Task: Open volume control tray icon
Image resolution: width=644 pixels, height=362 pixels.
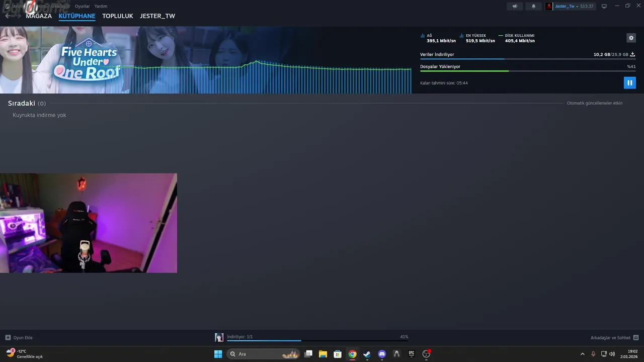Action: (612, 354)
